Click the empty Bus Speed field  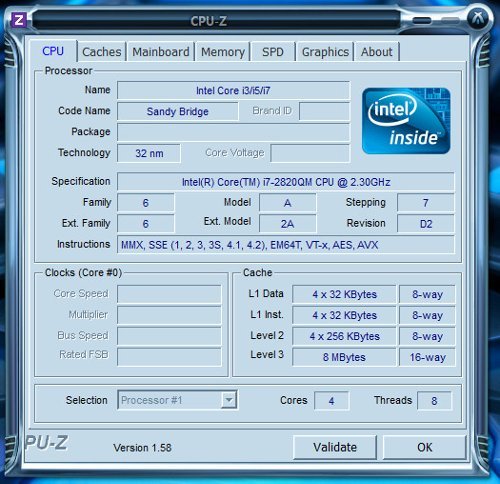[169, 336]
